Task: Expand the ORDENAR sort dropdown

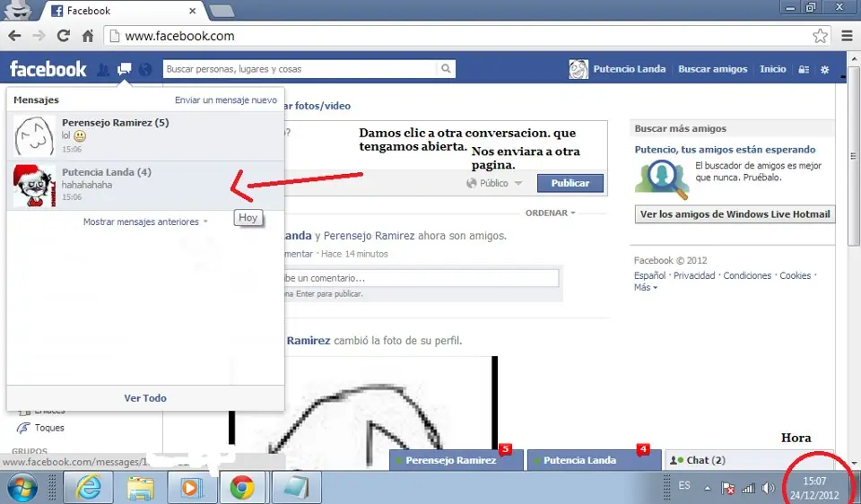Action: (x=550, y=213)
